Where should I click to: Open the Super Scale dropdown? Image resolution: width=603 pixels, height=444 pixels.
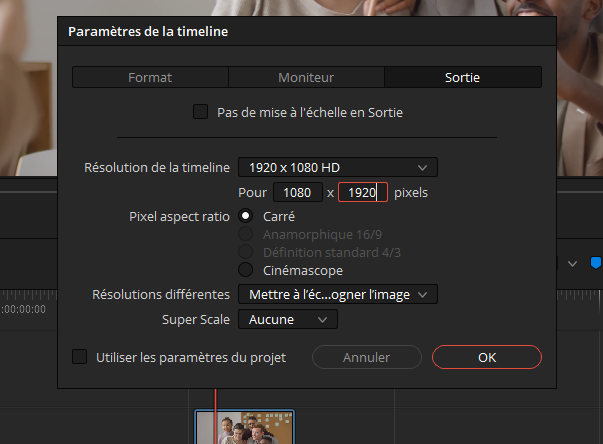(x=287, y=319)
